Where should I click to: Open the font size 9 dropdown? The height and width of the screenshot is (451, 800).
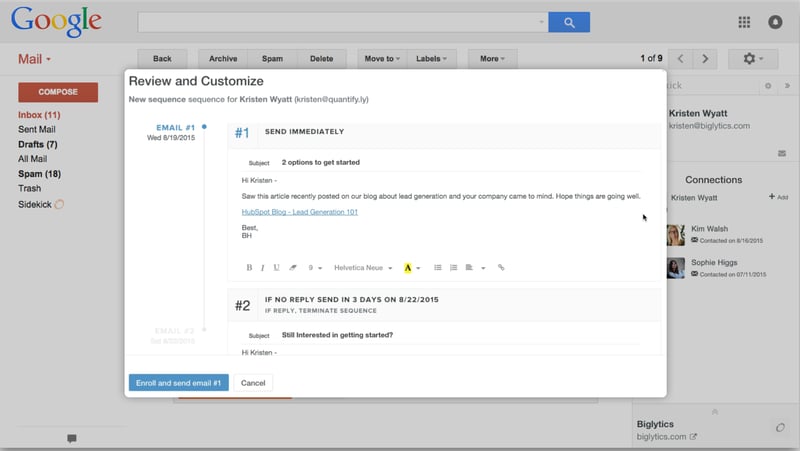[x=315, y=268]
